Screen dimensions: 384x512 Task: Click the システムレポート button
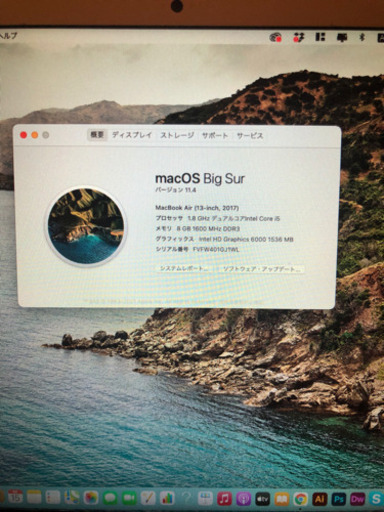pos(184,268)
